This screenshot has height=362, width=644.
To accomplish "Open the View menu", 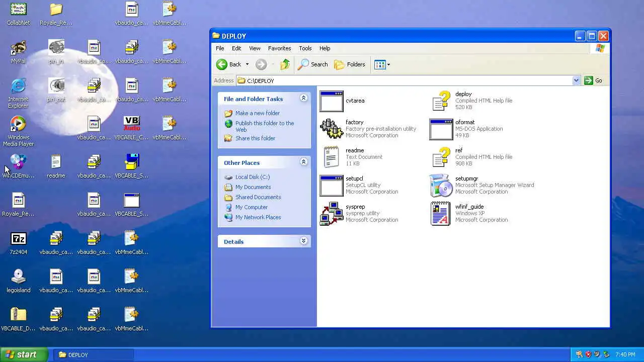I will coord(255,48).
